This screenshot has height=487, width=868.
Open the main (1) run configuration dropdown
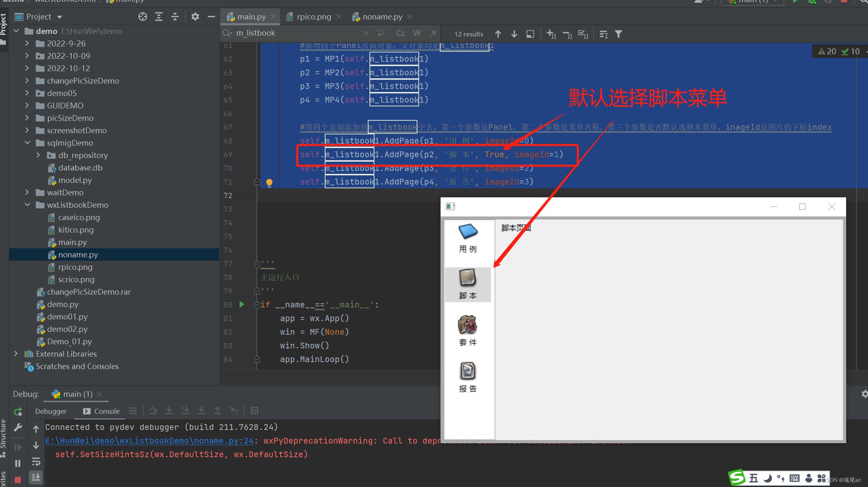752,2
